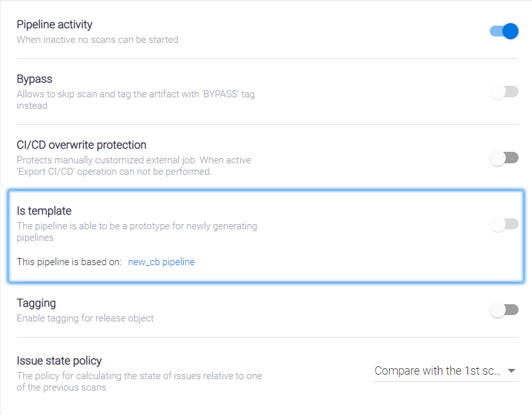Click 'When inactive no scans can be started' text
This screenshot has height=415, width=532.
coord(97,39)
